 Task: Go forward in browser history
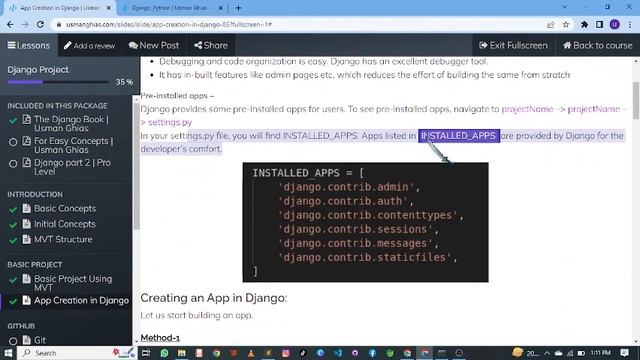25,24
